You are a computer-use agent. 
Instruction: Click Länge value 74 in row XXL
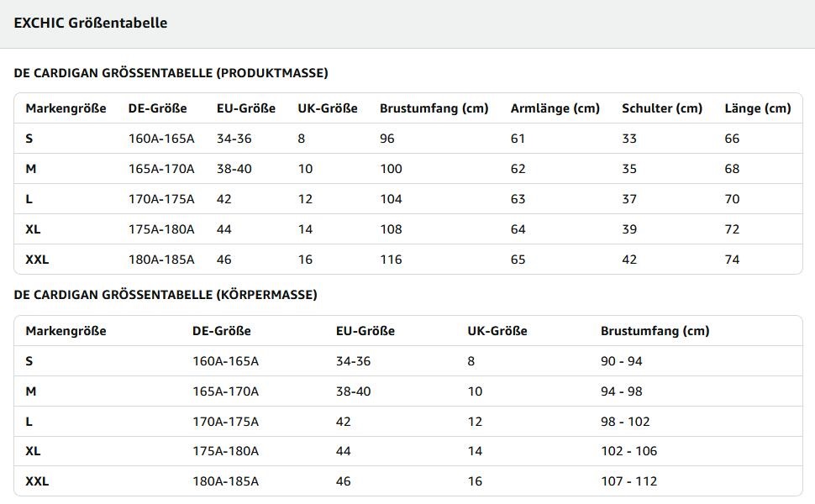click(732, 260)
